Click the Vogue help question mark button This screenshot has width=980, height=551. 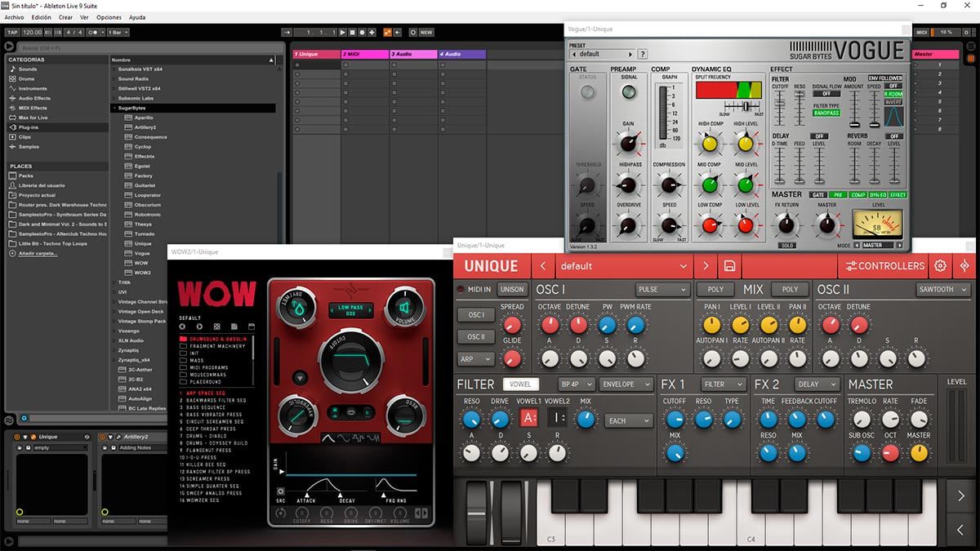(x=643, y=54)
